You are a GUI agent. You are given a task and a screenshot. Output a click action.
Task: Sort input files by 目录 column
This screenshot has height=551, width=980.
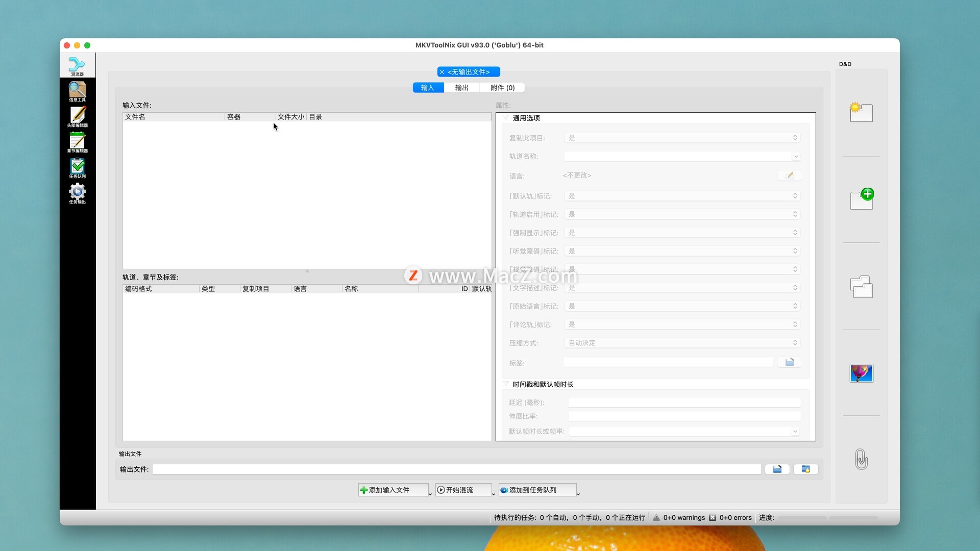tap(399, 117)
